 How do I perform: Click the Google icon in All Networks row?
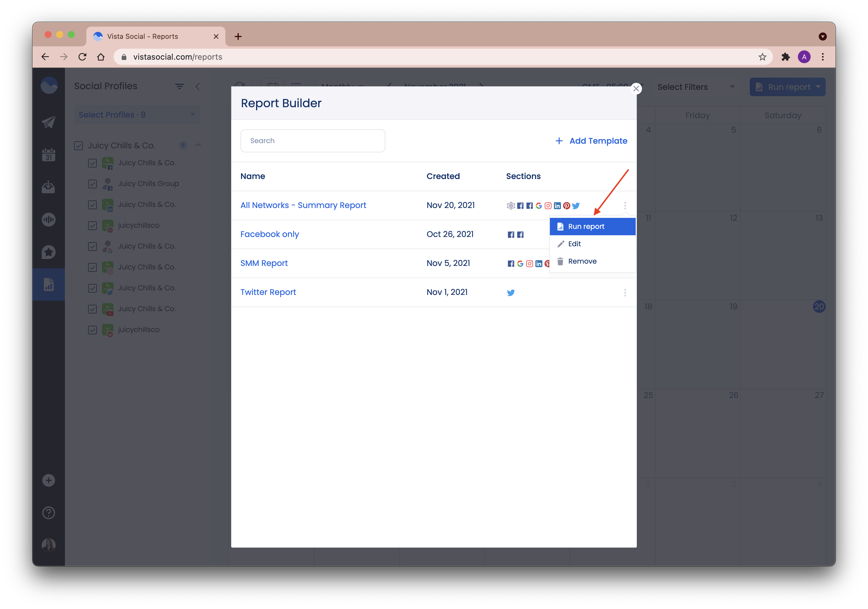pos(539,206)
